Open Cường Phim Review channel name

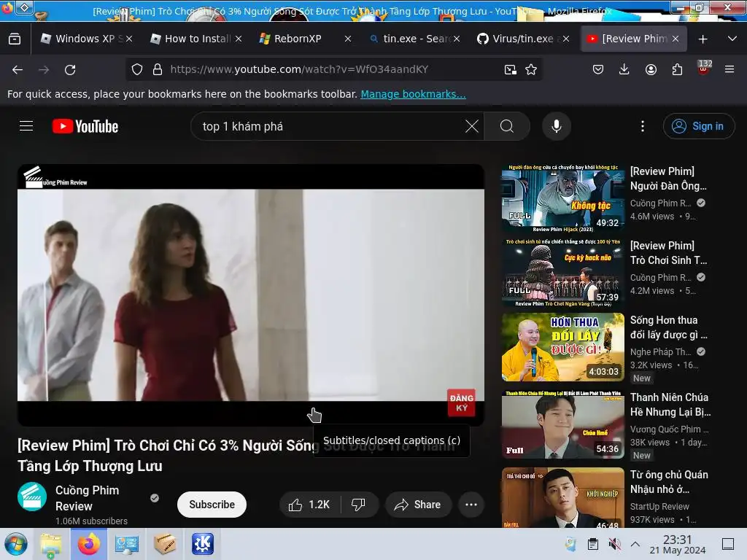pyautogui.click(x=88, y=498)
